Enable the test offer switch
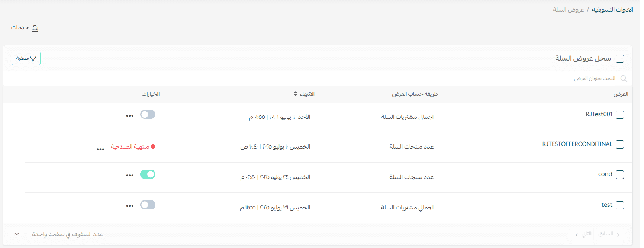Image resolution: width=644 pixels, height=248 pixels. point(148,205)
